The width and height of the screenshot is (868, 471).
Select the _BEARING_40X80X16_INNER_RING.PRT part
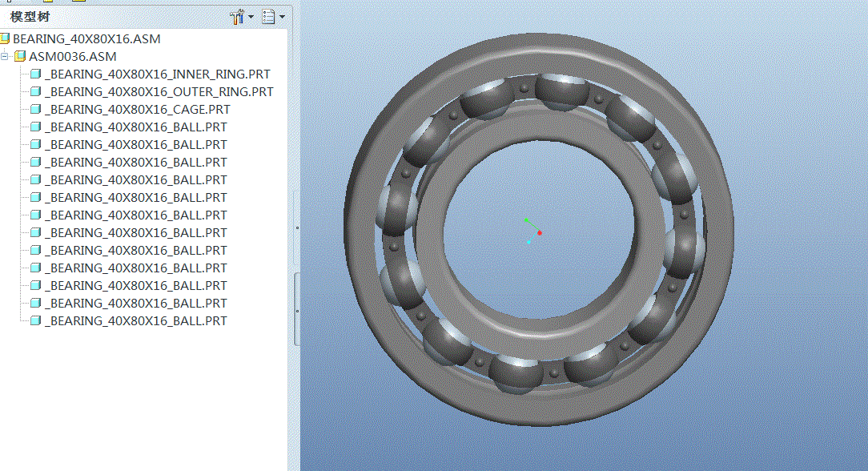[158, 74]
